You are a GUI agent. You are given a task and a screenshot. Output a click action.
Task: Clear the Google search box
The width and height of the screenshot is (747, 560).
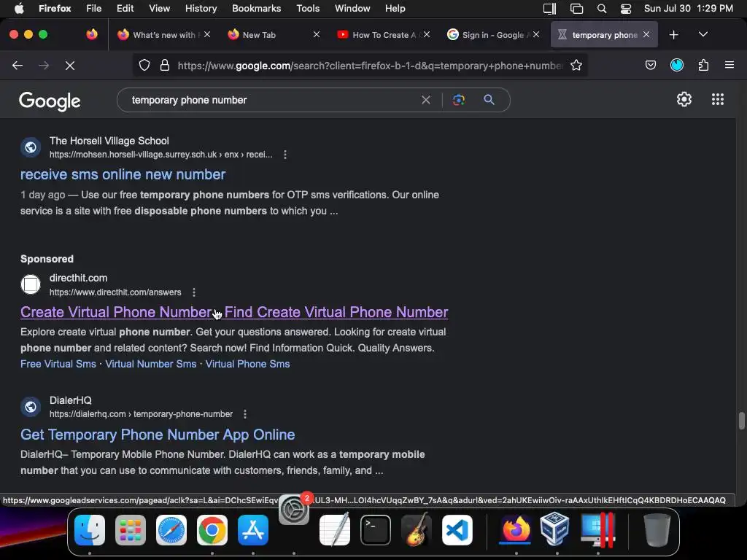coord(426,100)
